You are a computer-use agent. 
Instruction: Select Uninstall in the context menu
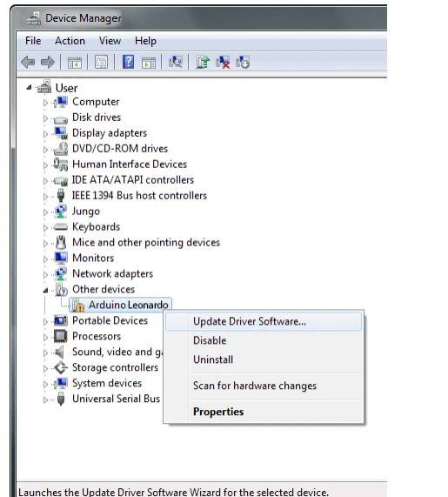[213, 359]
